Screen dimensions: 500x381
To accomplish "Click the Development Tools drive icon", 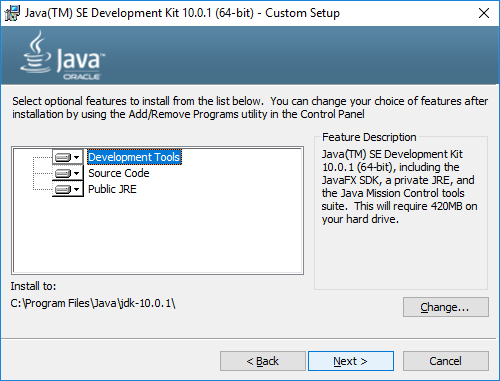I will [63, 157].
